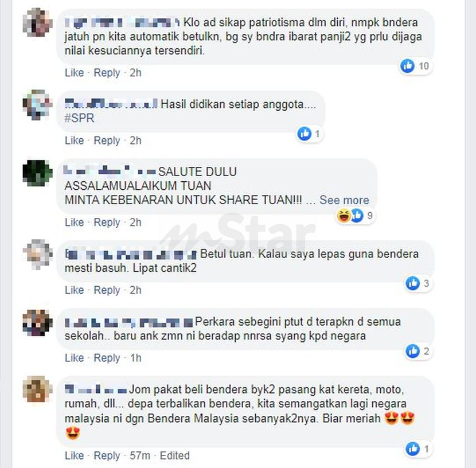Screen dimensions: 476x468
Task: Open the 1h timestamp of the 'Perkara sebegini' comment
Action: pyautogui.click(x=136, y=358)
